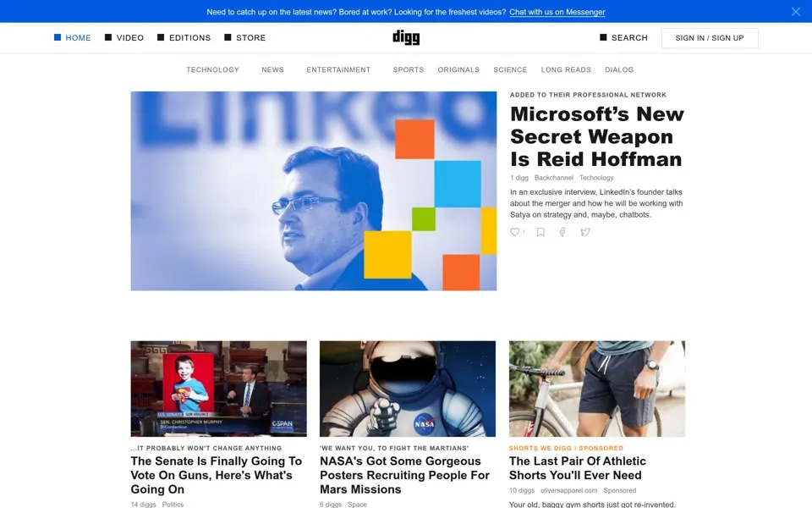The image size is (812, 508).
Task: Click the Space tag under NASA article
Action: click(x=357, y=505)
